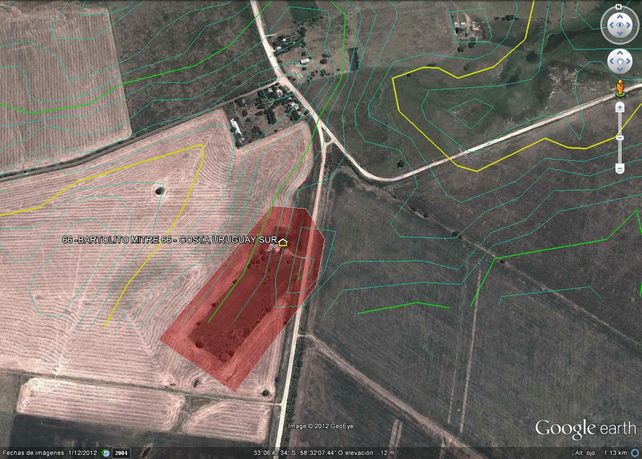
Task: Rotate view right with the look joystick's right arrow
Action: (628, 25)
